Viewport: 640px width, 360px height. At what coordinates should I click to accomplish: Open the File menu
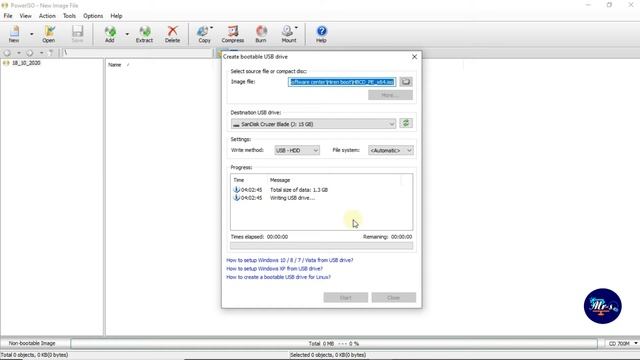[8, 16]
